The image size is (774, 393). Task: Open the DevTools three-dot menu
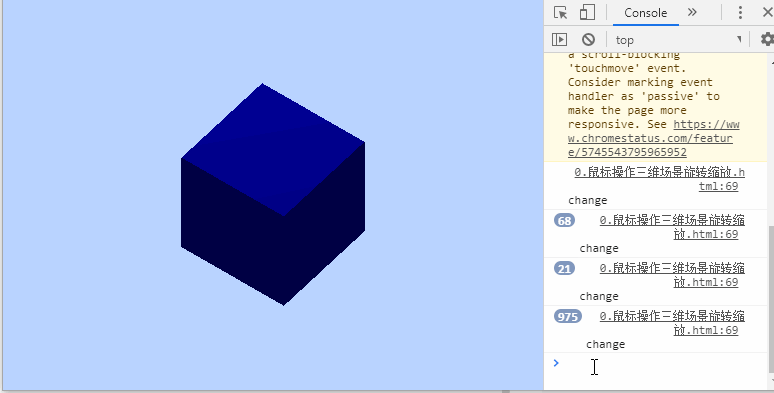coord(740,12)
